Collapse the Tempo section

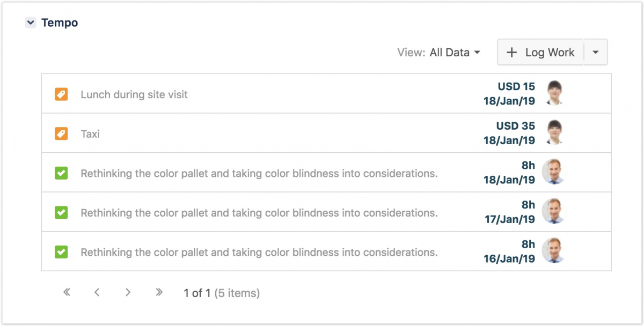(31, 23)
